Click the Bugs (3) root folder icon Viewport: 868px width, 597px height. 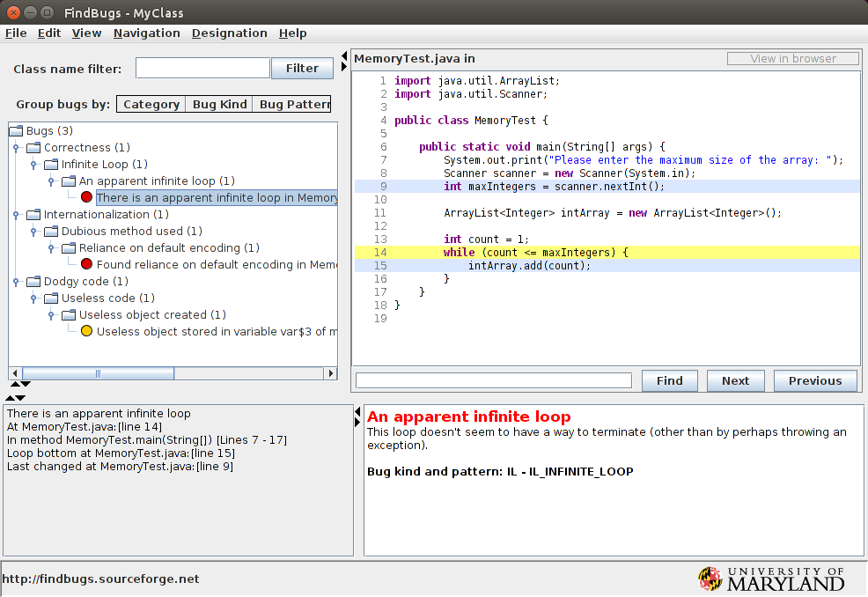tap(16, 131)
